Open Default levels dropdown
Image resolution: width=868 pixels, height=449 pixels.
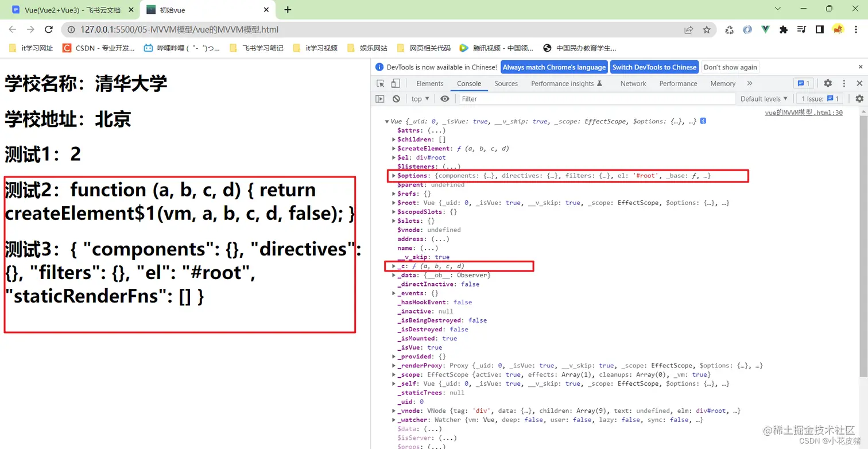coord(764,99)
